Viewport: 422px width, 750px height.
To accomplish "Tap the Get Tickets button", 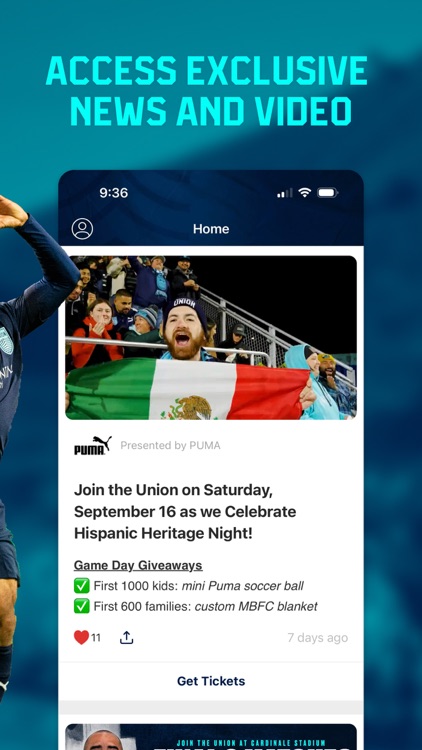I will [x=211, y=681].
